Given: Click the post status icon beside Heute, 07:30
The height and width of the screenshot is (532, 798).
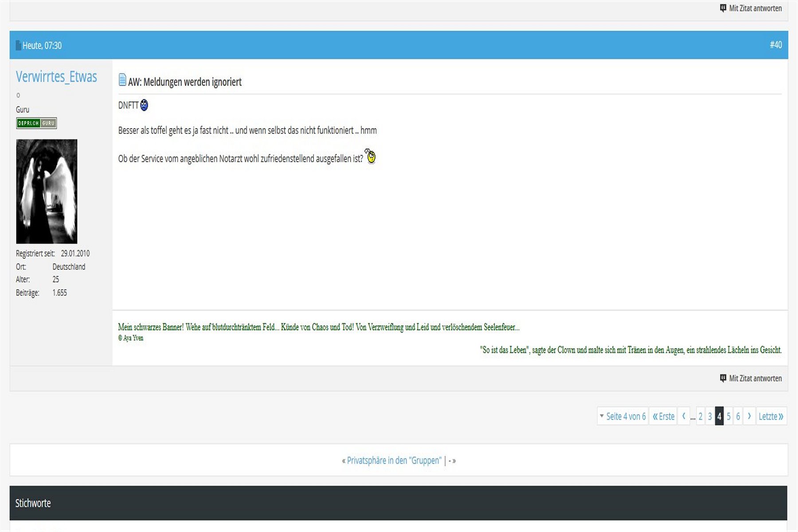Looking at the screenshot, I should pyautogui.click(x=18, y=45).
